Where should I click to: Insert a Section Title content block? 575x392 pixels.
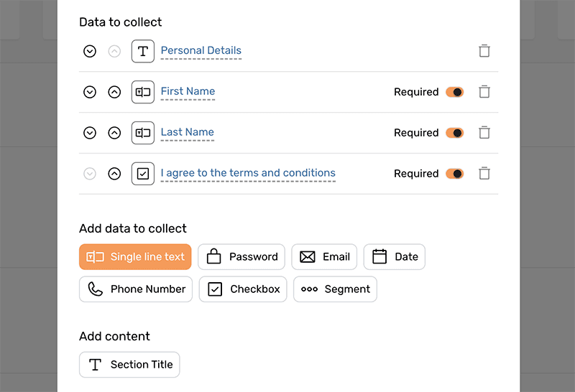(129, 365)
